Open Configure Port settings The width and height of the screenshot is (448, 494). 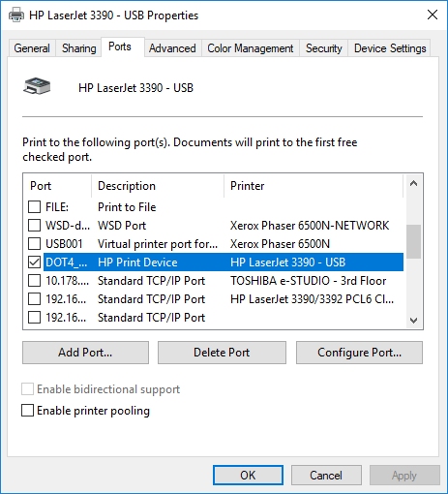(359, 353)
